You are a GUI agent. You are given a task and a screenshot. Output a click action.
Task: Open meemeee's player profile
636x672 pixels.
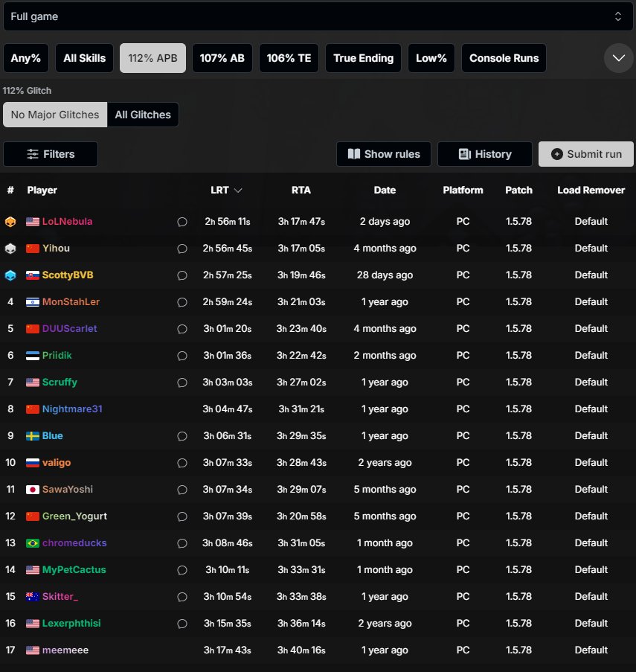pos(65,650)
